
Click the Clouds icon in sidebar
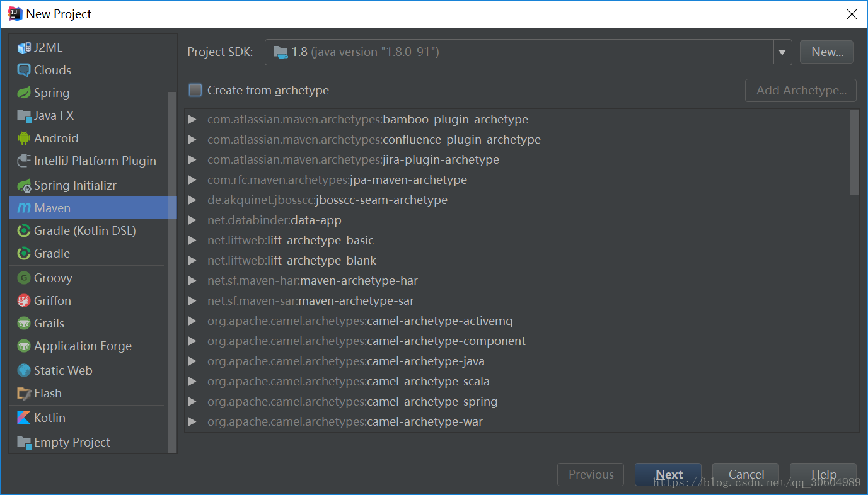pos(24,71)
